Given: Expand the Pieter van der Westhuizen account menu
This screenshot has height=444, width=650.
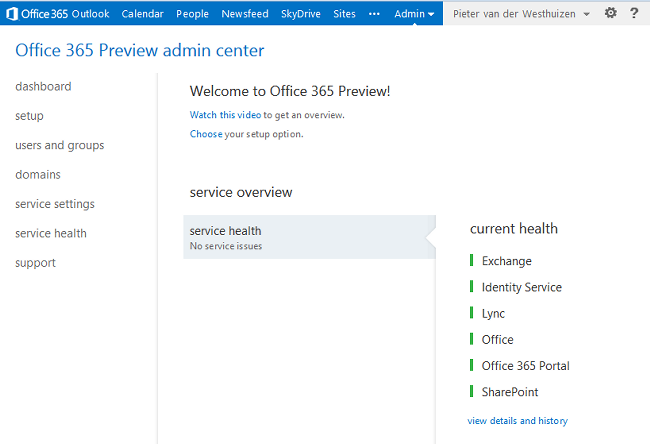Looking at the screenshot, I should pyautogui.click(x=521, y=14).
